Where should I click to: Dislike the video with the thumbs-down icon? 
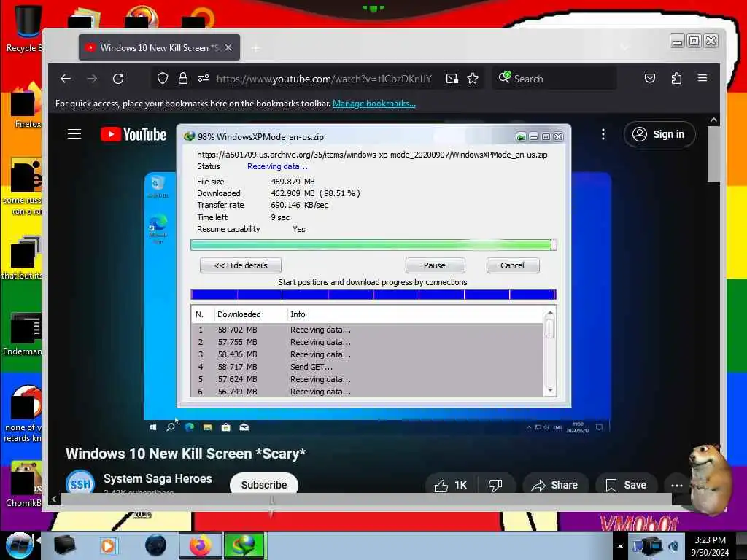pos(495,485)
